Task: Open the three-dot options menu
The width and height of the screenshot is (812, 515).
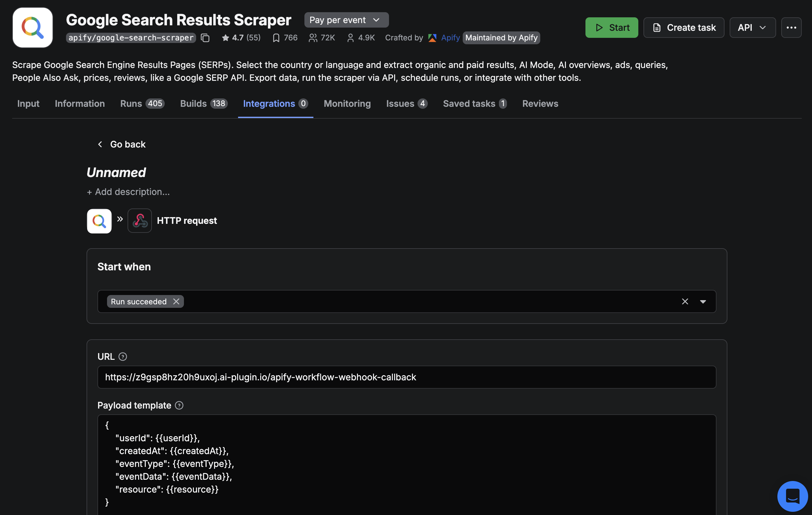Action: pos(791,27)
